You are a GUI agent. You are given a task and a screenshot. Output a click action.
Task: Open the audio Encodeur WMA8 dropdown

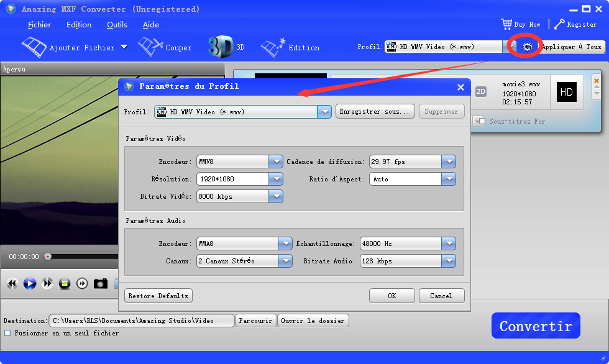[x=285, y=243]
